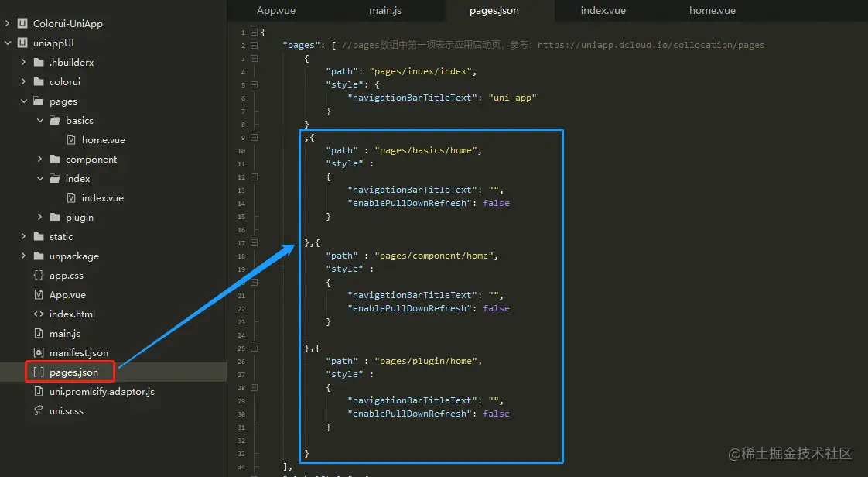Collapse the pages folder chevron

pyautogui.click(x=24, y=101)
